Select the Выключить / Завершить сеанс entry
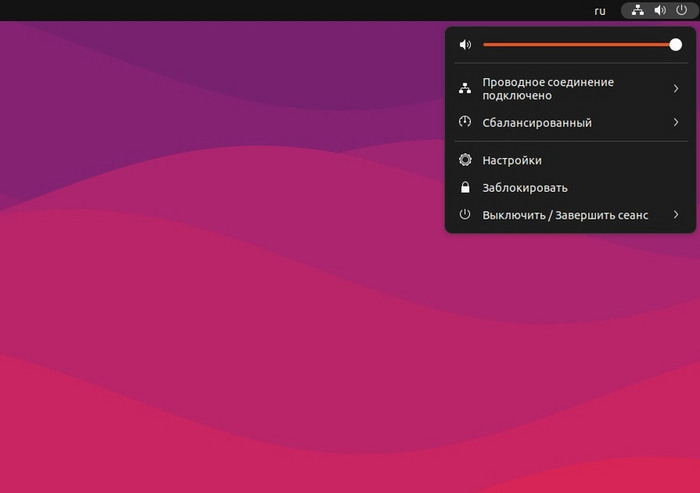The width and height of the screenshot is (700, 493). click(564, 215)
